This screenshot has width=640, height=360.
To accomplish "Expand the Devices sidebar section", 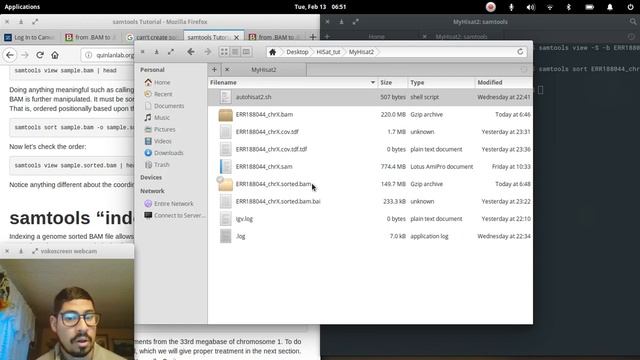I will click(x=151, y=178).
